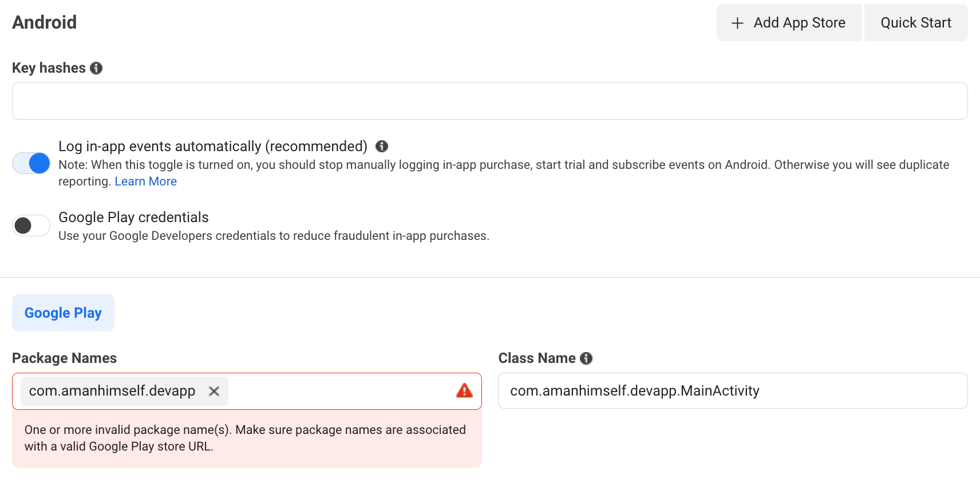Image resolution: width=980 pixels, height=482 pixels.
Task: Open the Learn More link
Action: coord(145,181)
